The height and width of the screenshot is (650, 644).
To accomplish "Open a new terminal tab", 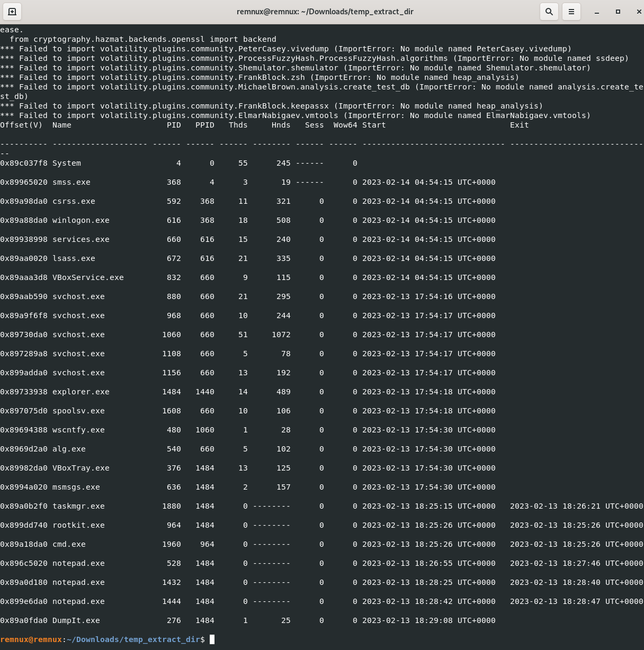I will click(12, 12).
